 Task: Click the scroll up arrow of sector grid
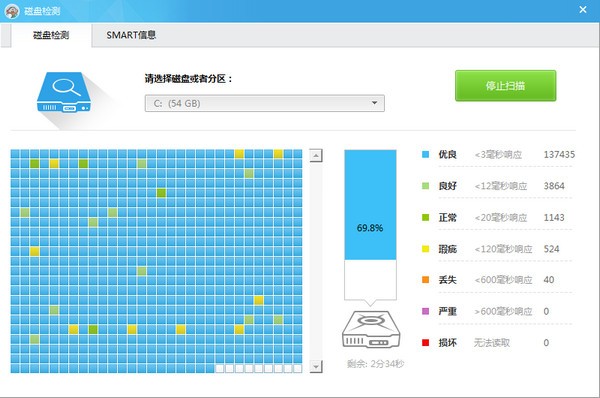pos(316,156)
